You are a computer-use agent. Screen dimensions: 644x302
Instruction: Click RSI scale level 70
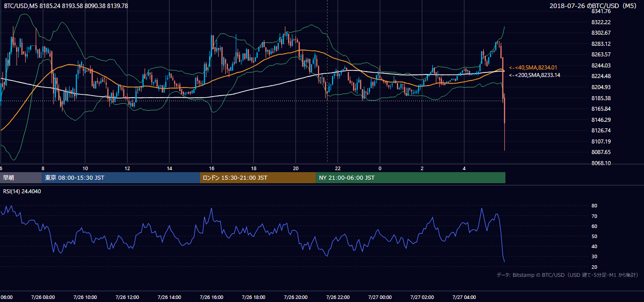tap(594, 216)
